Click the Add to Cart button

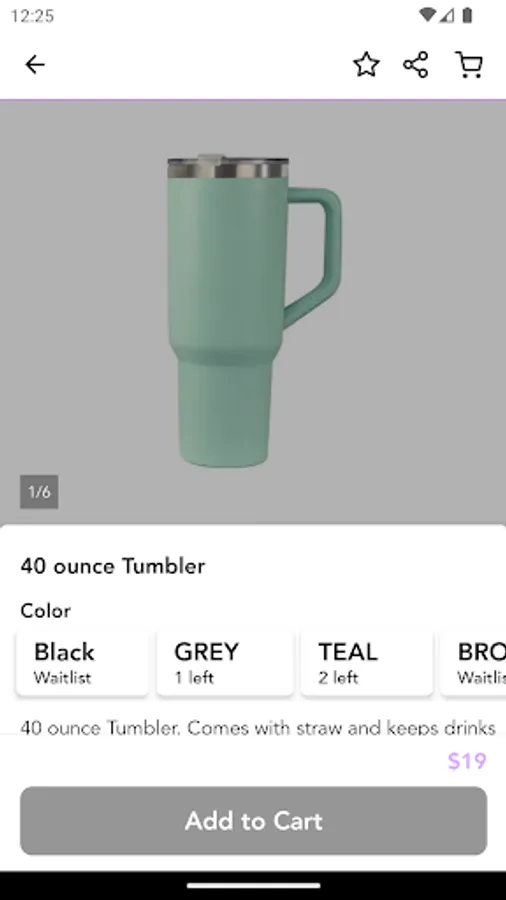254,821
